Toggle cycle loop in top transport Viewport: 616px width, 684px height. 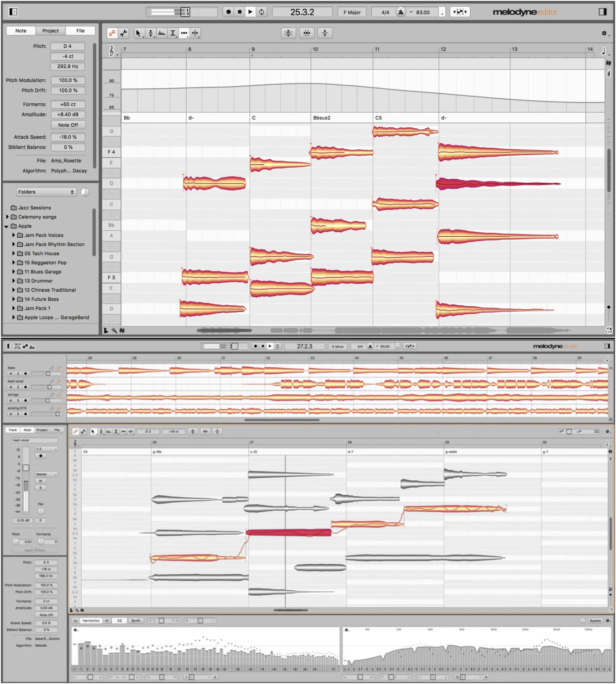tap(262, 12)
